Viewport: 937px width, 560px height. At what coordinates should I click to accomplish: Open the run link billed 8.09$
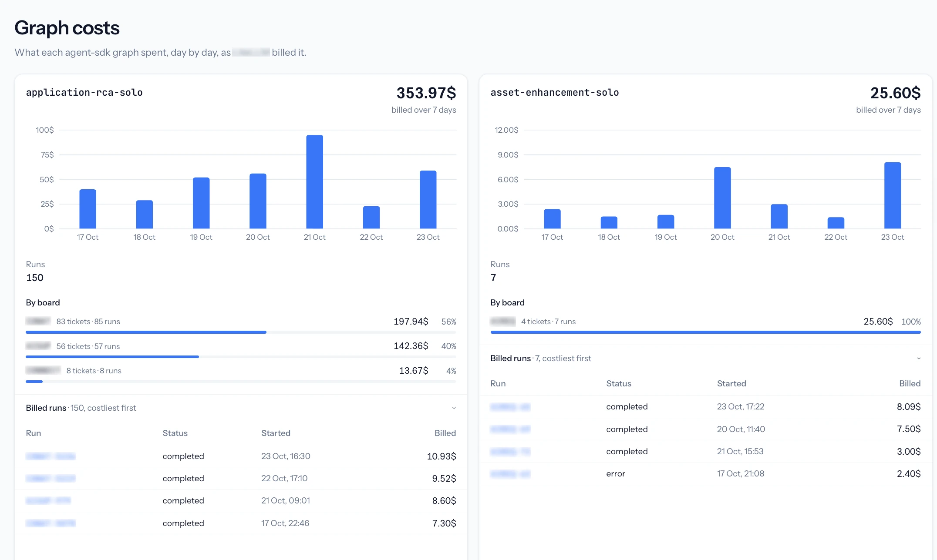[x=510, y=407]
